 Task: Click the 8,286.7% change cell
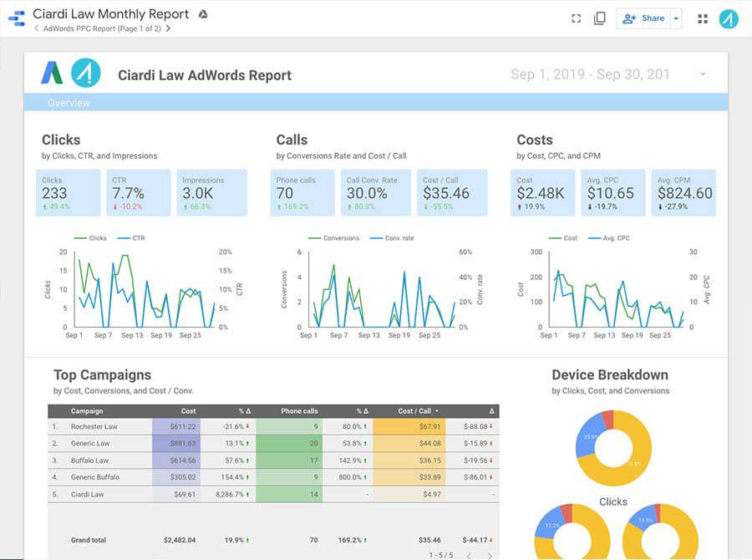pos(232,494)
